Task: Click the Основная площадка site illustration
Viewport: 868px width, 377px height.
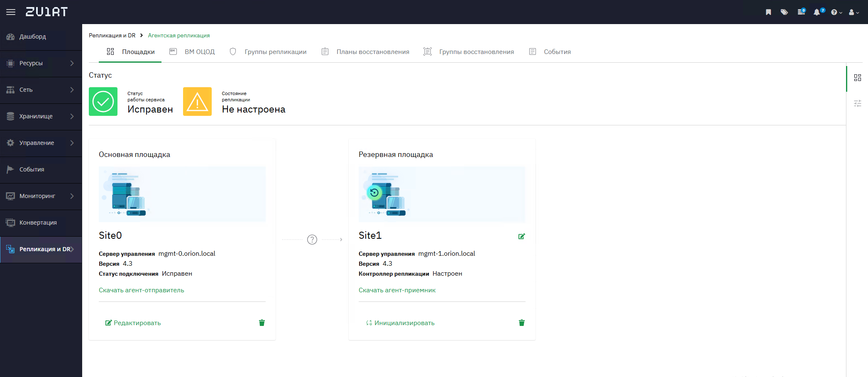Action: click(x=182, y=194)
